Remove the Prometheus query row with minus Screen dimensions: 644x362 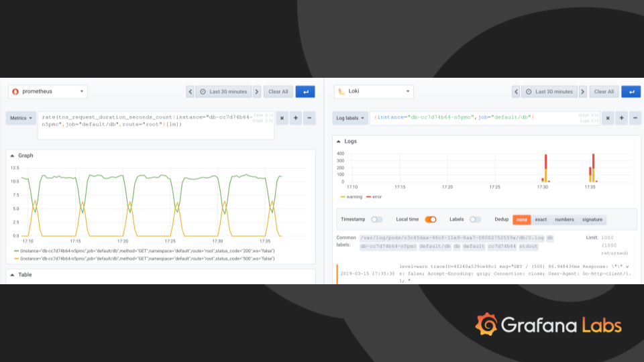(309, 118)
